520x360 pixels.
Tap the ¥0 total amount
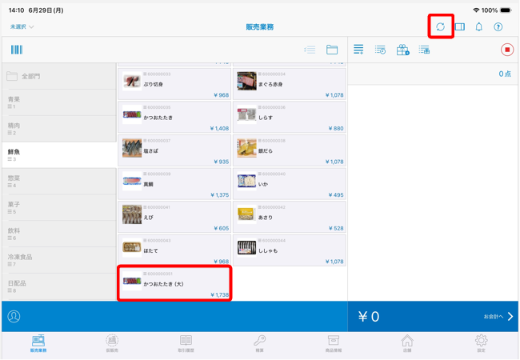[x=369, y=316]
